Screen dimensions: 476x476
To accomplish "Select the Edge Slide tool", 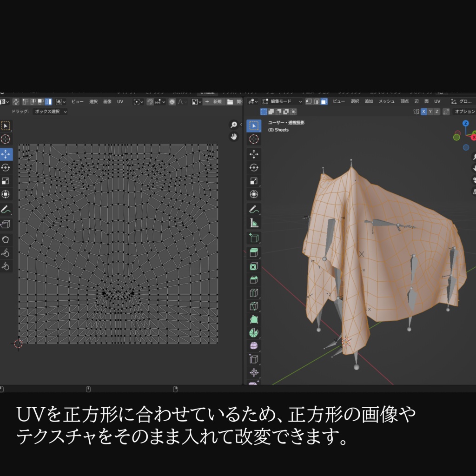I will click(x=254, y=359).
